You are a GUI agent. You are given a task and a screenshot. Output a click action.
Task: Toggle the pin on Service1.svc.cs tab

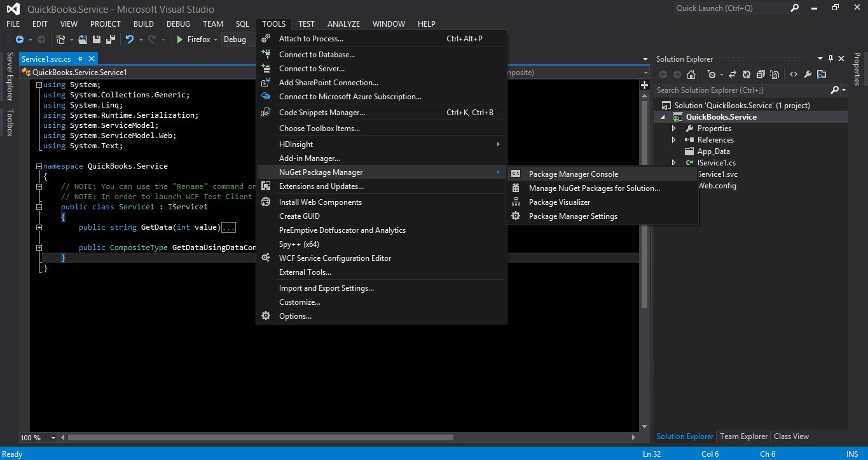(x=81, y=59)
